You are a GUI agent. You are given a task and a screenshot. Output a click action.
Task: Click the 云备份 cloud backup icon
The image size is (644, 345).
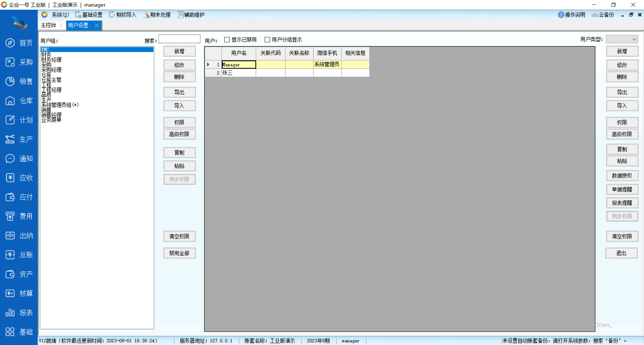tap(595, 15)
